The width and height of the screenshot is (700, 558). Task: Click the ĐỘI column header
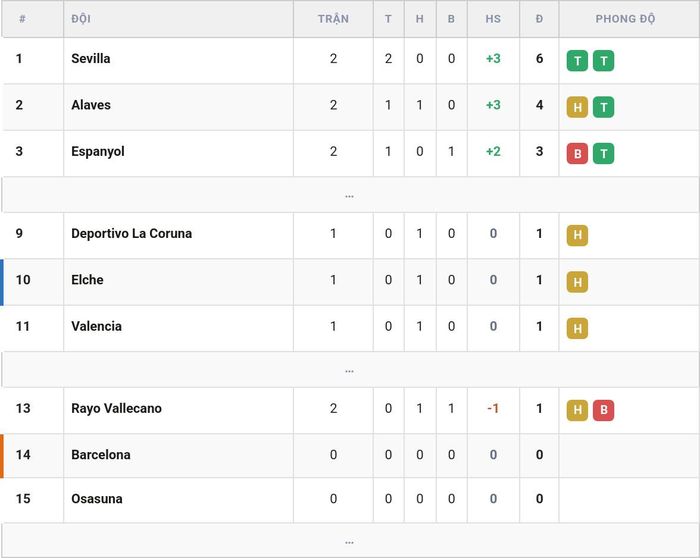click(81, 19)
